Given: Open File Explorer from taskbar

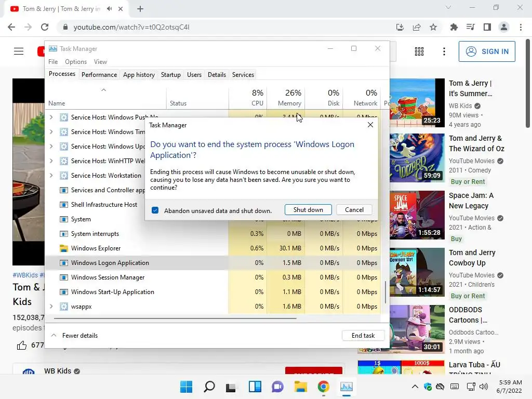Looking at the screenshot, I should (301, 387).
